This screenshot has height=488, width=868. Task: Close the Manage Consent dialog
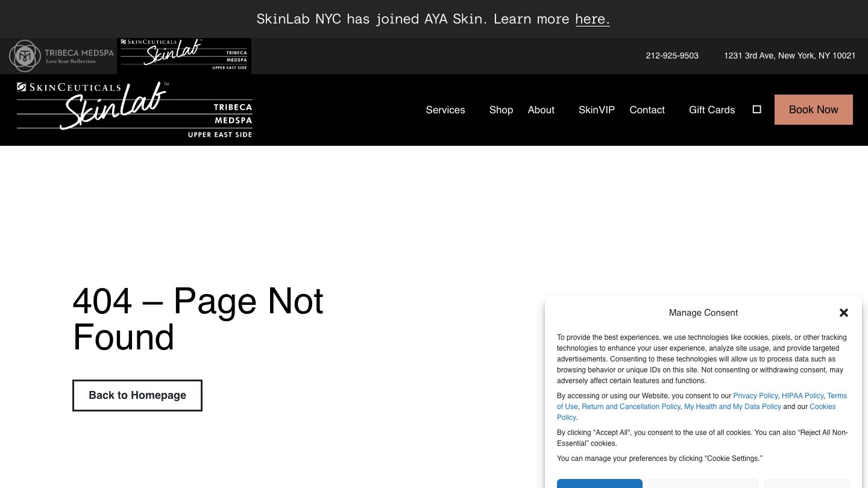pyautogui.click(x=843, y=313)
